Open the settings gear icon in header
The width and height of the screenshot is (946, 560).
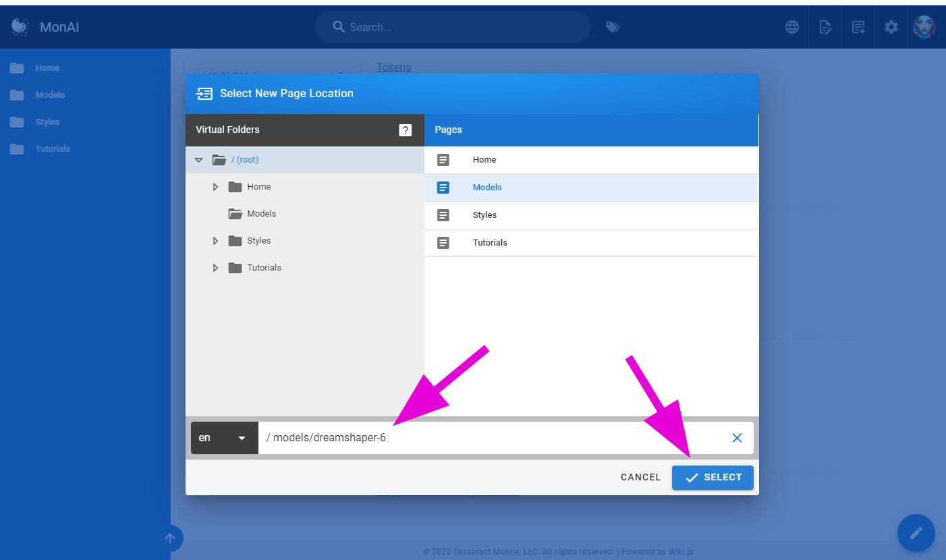pos(891,27)
